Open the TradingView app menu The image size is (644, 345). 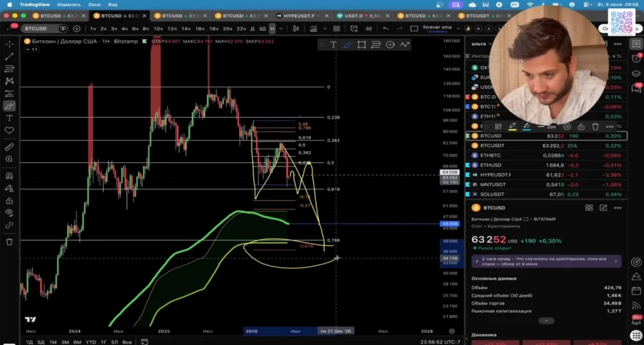point(35,4)
